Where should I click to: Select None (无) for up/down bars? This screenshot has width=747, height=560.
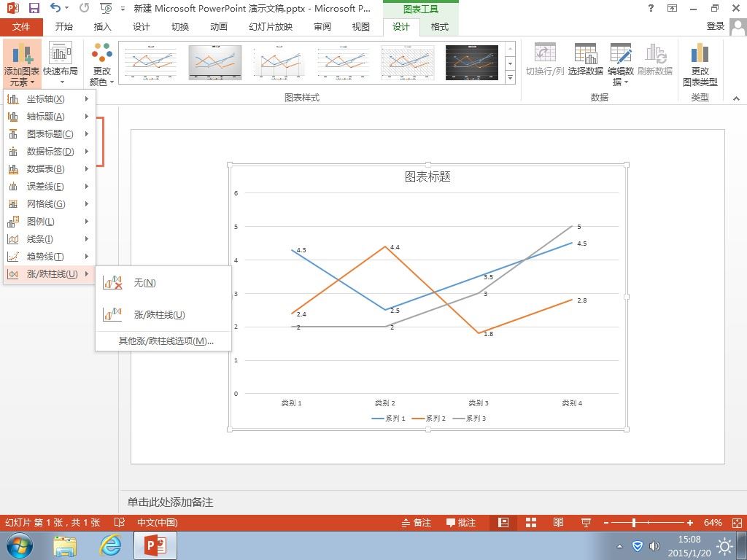pos(163,283)
